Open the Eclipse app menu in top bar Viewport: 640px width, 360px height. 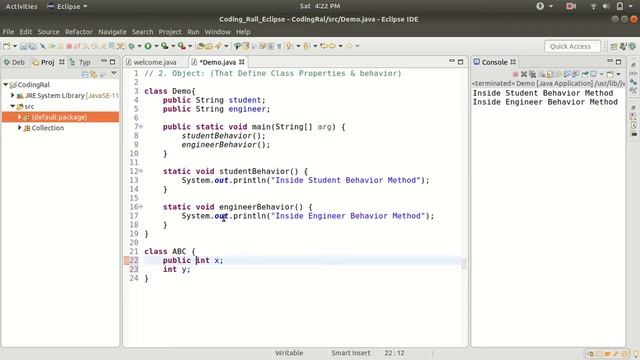(68, 6)
